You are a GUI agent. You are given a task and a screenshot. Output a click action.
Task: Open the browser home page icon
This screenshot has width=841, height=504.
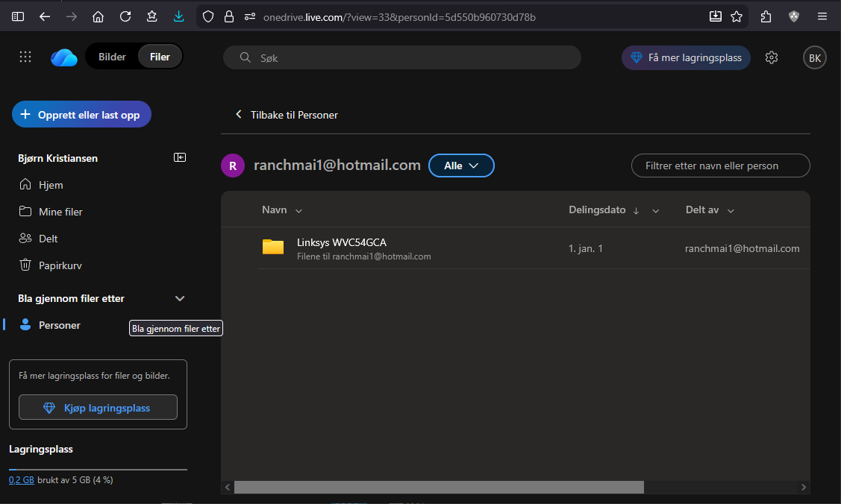99,16
